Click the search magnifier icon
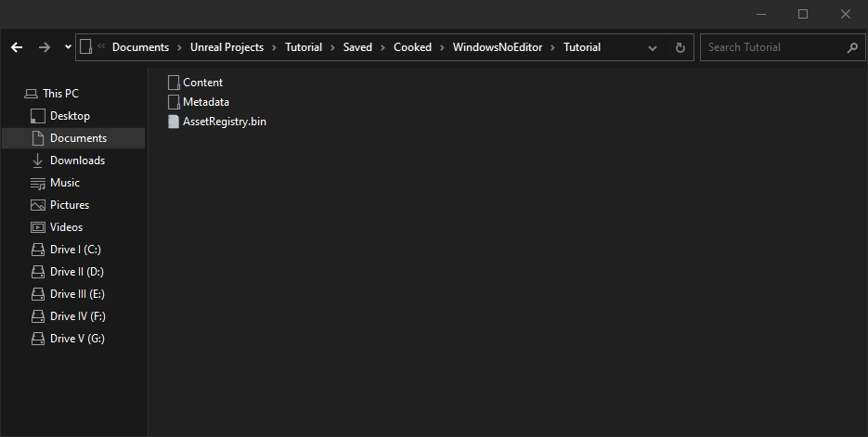This screenshot has width=868, height=437. coord(852,47)
